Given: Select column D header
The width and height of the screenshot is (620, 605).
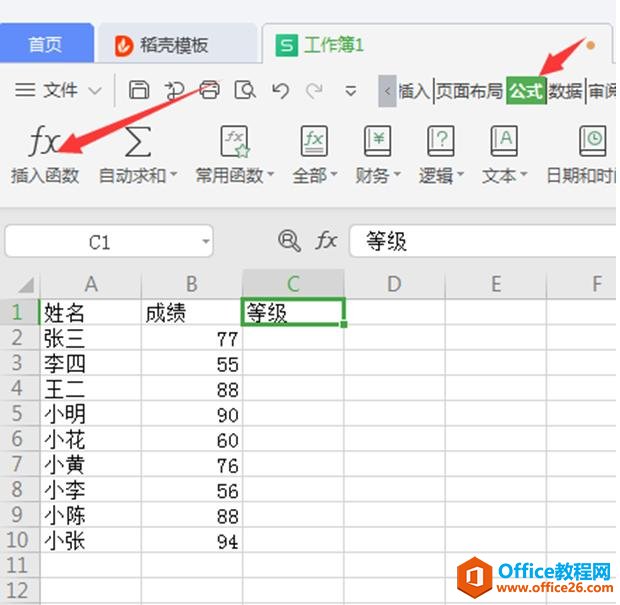Looking at the screenshot, I should click(x=394, y=284).
